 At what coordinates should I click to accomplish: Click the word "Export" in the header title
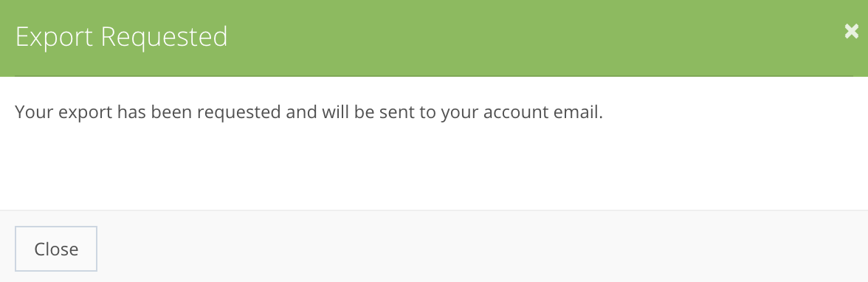click(55, 38)
